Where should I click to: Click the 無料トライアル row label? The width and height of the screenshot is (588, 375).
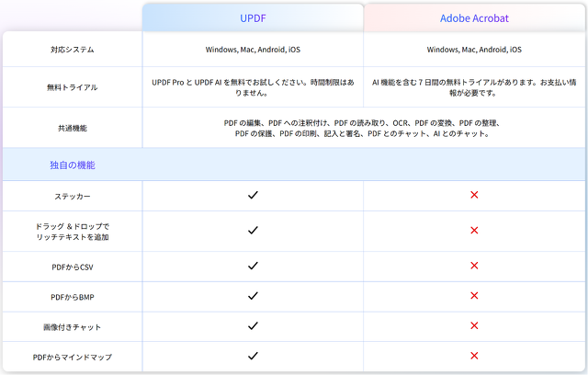pyautogui.click(x=73, y=87)
